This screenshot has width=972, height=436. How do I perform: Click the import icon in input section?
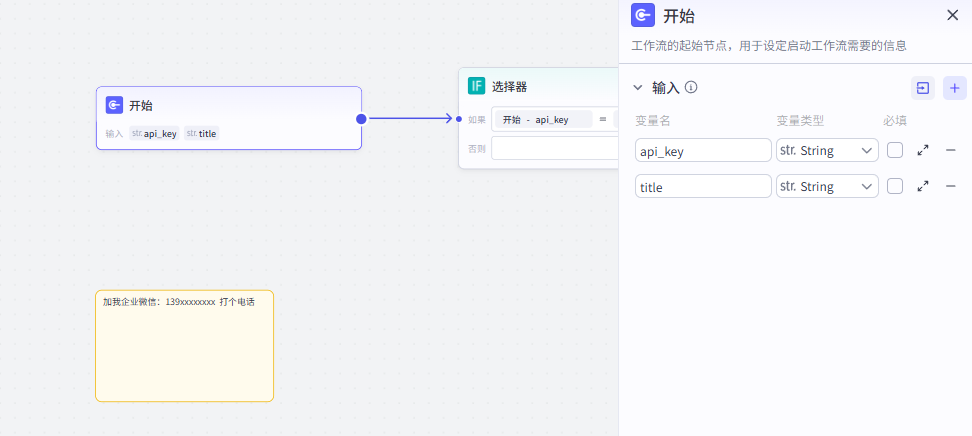[923, 88]
